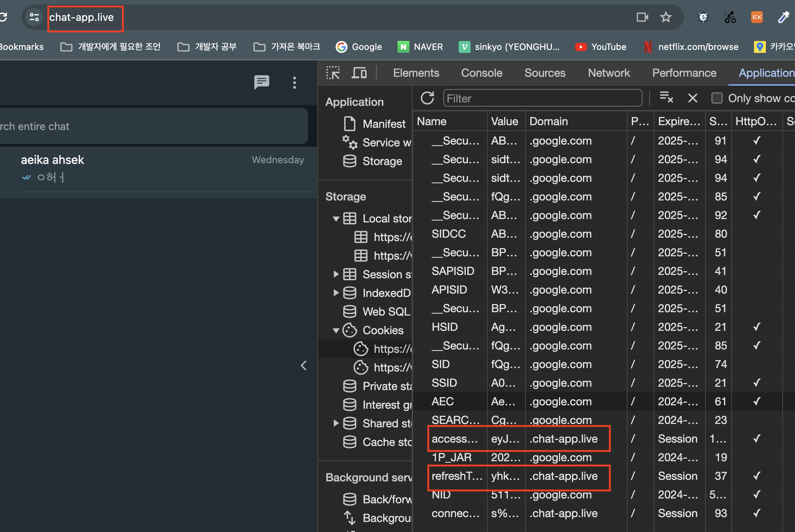Open Manifest in the Application sidebar
The height and width of the screenshot is (532, 795).
pos(374,124)
